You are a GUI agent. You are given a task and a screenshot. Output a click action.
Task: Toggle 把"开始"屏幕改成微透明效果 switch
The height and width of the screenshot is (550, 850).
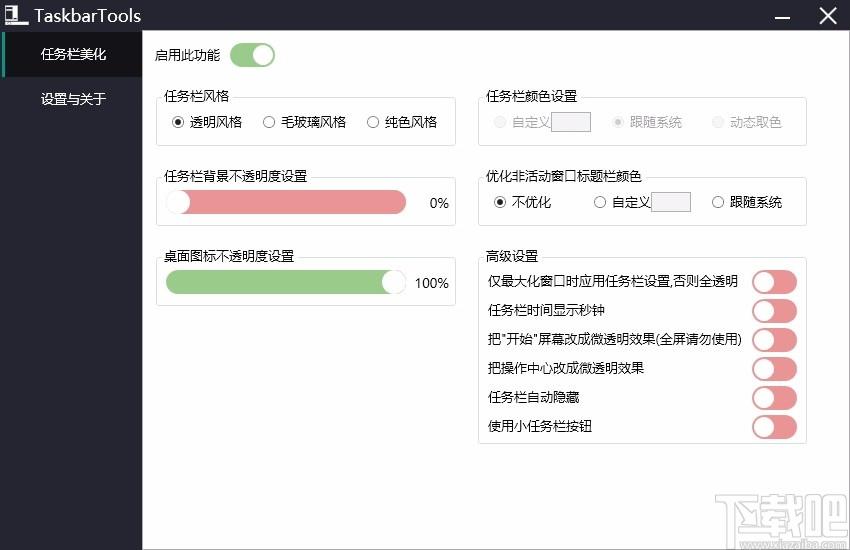[774, 340]
